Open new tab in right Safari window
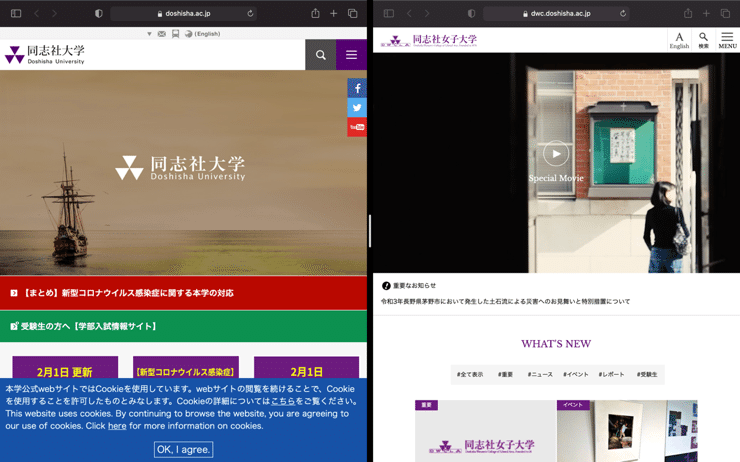This screenshot has height=462, width=740. click(x=706, y=13)
